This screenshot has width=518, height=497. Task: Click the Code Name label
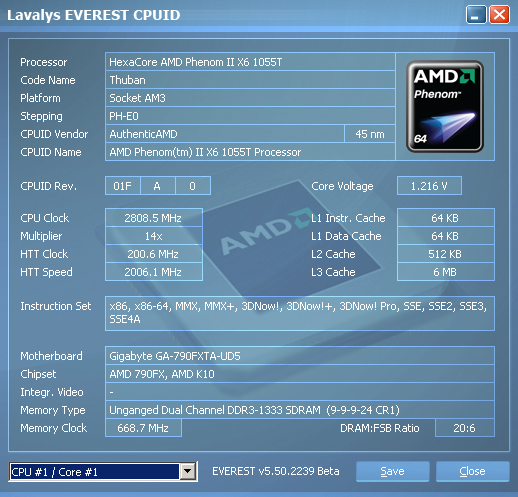tap(48, 80)
